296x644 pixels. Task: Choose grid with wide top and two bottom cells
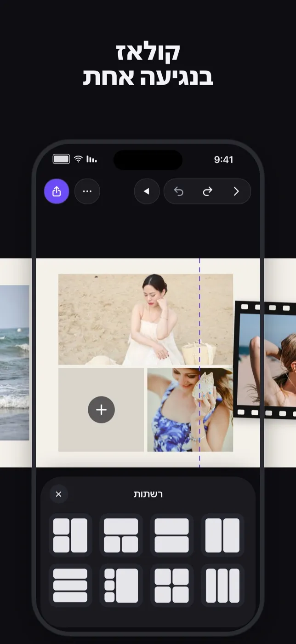click(121, 535)
